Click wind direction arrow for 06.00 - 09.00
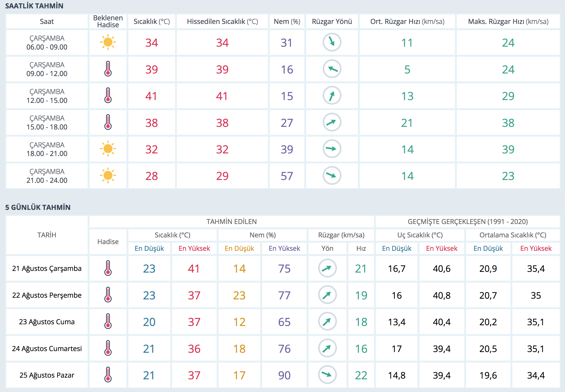Image resolution: width=565 pixels, height=392 pixels. coord(332,42)
